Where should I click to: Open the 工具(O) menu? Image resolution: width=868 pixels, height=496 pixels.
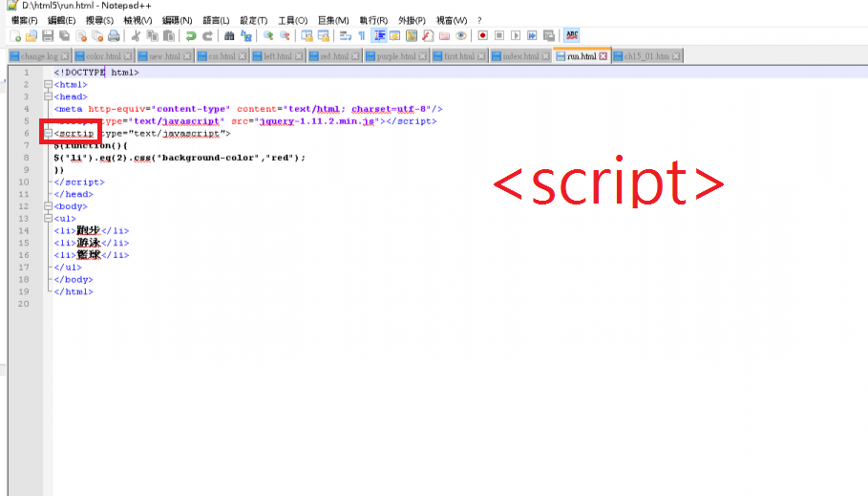(293, 20)
